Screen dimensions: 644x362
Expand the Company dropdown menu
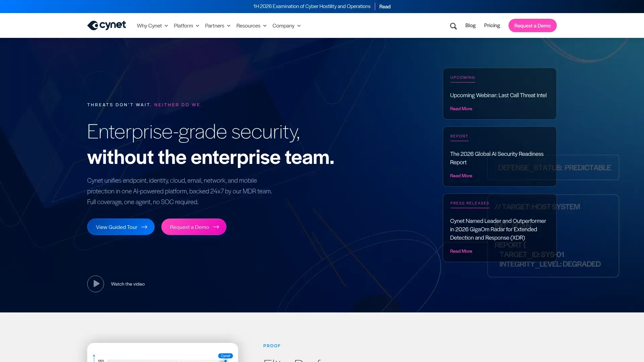[x=286, y=26]
